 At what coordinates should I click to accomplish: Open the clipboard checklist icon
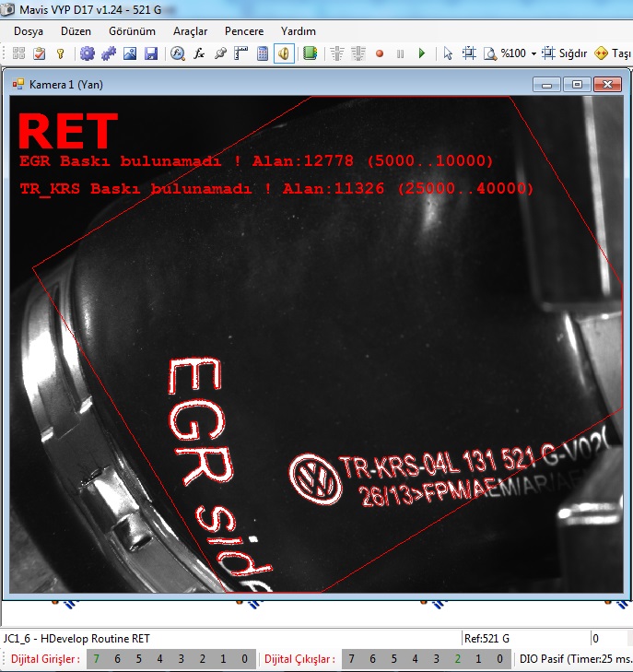[40, 53]
